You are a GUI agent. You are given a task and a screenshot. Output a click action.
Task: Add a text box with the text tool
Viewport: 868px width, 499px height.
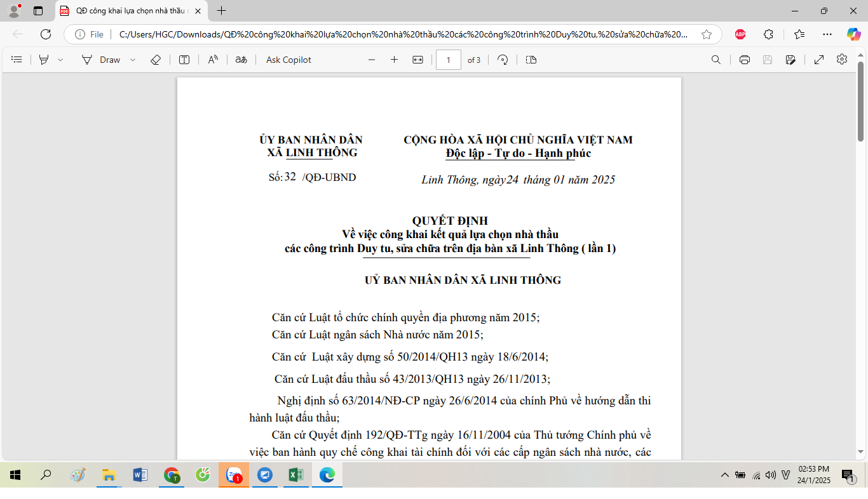tap(184, 60)
